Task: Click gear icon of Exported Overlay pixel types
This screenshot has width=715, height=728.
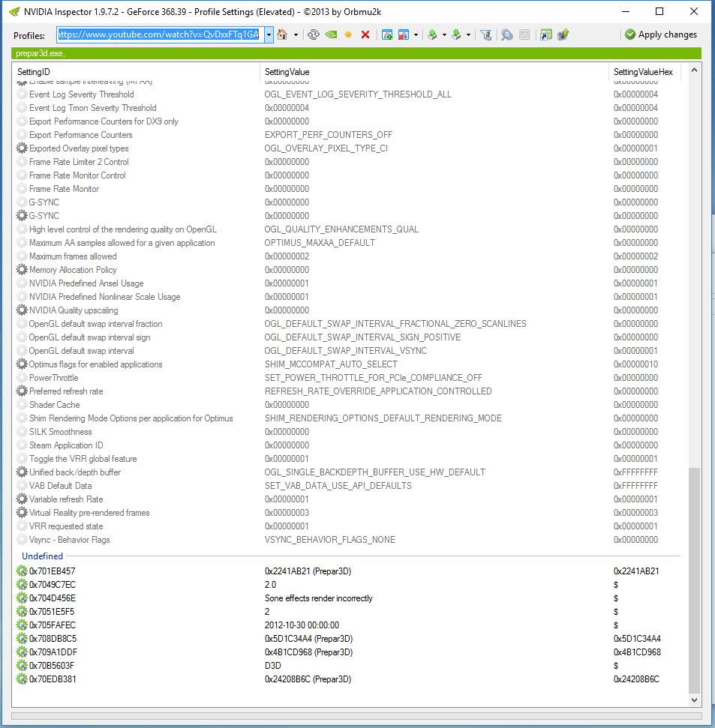Action: click(22, 148)
